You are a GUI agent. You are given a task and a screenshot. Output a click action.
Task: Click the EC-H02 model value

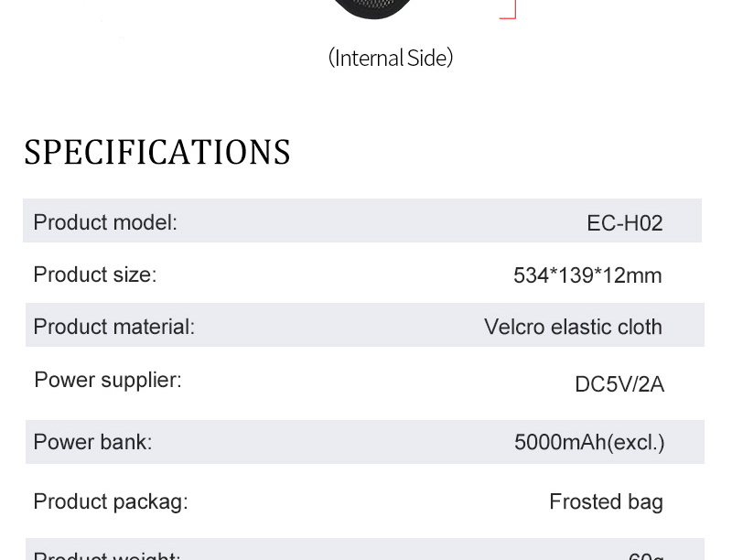625,223
